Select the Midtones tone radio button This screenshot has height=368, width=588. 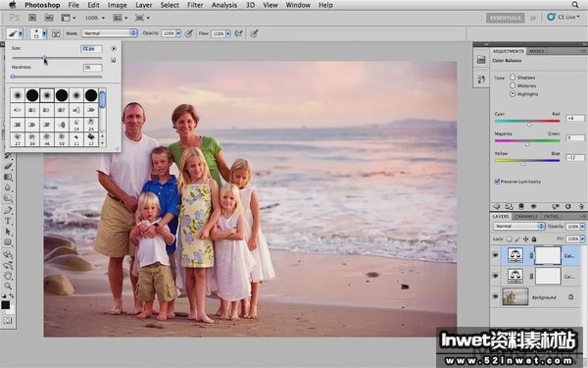[513, 85]
